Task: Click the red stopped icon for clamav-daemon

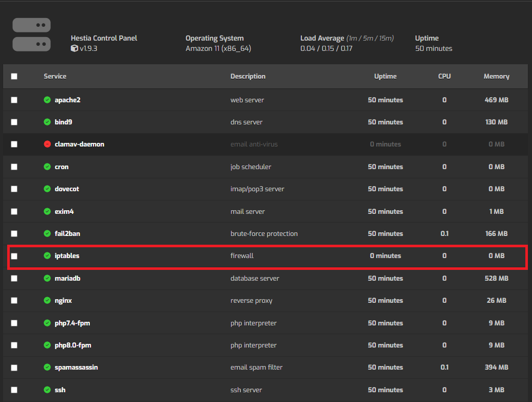Action: 47,144
